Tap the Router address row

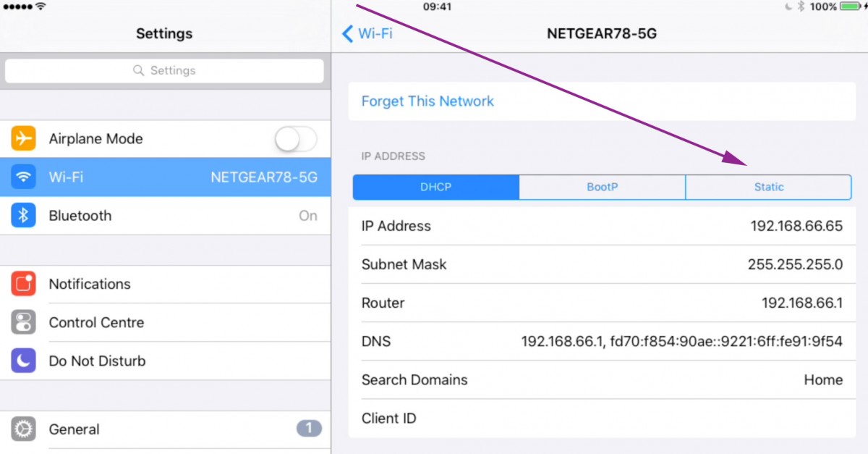point(602,303)
